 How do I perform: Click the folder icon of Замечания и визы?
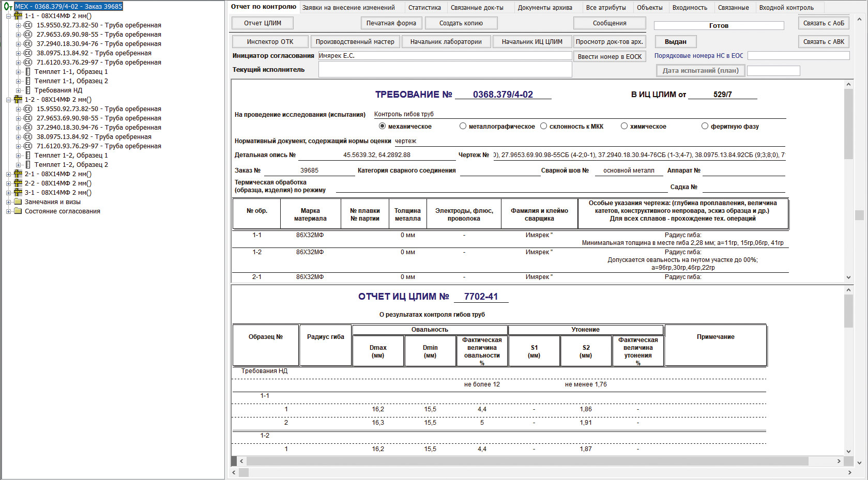pyautogui.click(x=18, y=202)
